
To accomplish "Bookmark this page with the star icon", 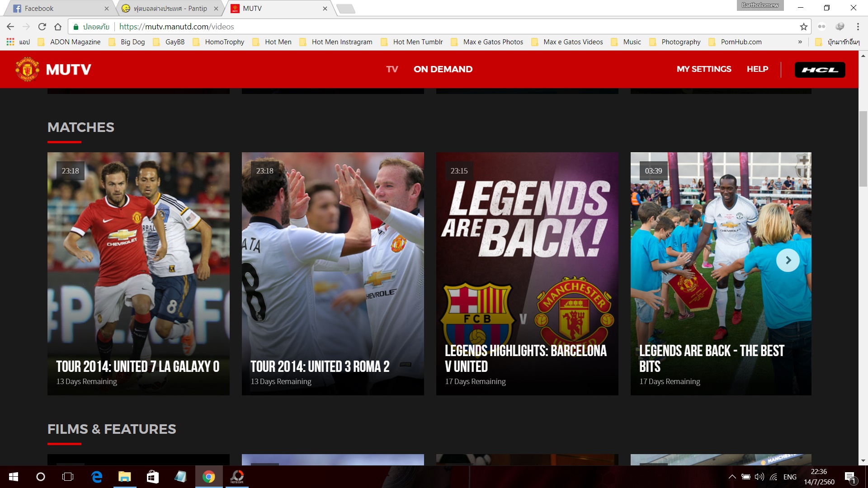I will pyautogui.click(x=803, y=27).
